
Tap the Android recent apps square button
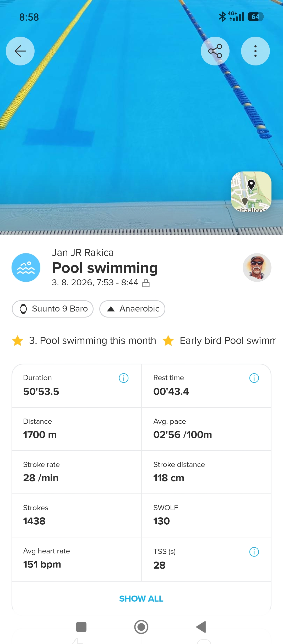81,627
